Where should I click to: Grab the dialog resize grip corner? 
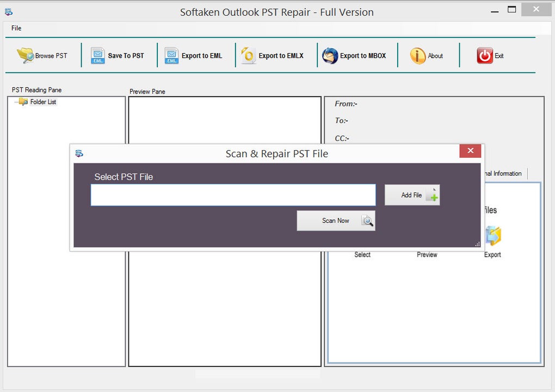click(478, 244)
